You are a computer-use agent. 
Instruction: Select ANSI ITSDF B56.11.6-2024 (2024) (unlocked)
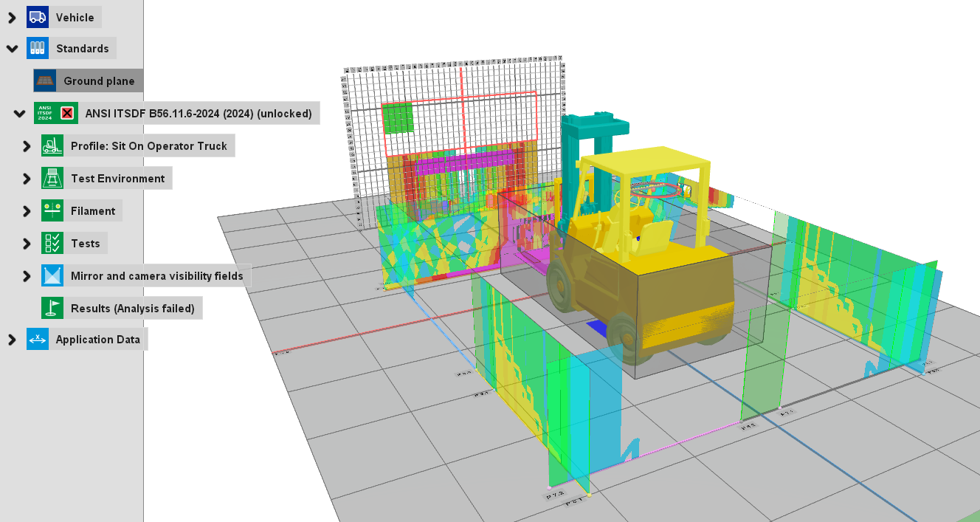coord(199,113)
